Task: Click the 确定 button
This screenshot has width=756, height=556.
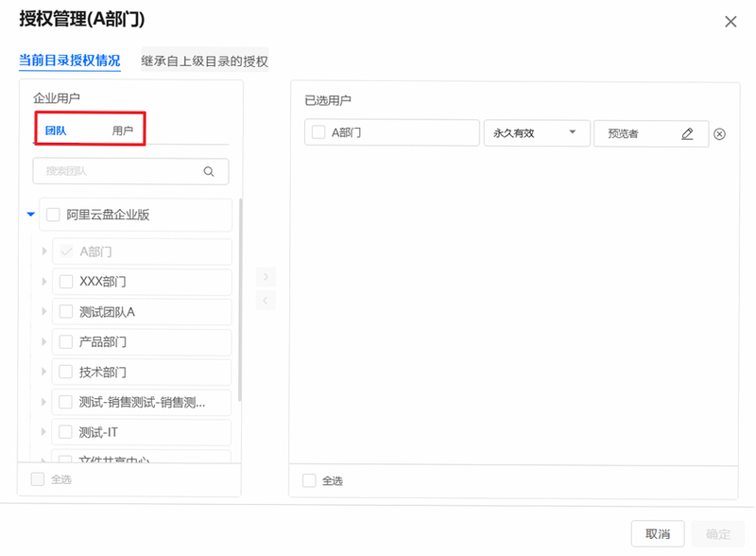Action: pyautogui.click(x=718, y=534)
